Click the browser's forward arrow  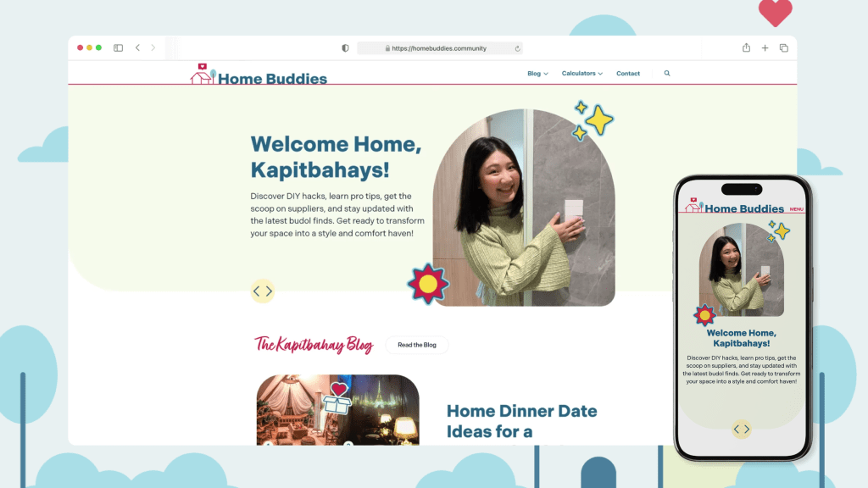pos(153,48)
